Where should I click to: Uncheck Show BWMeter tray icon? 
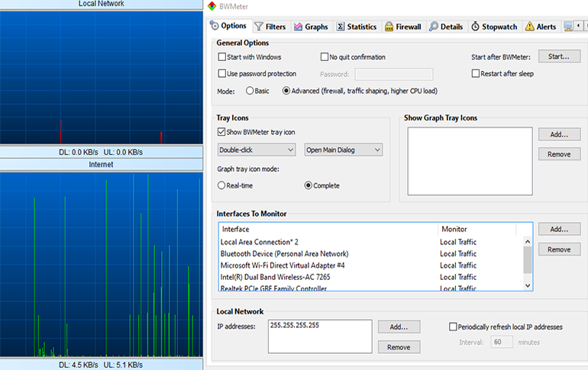[222, 133]
